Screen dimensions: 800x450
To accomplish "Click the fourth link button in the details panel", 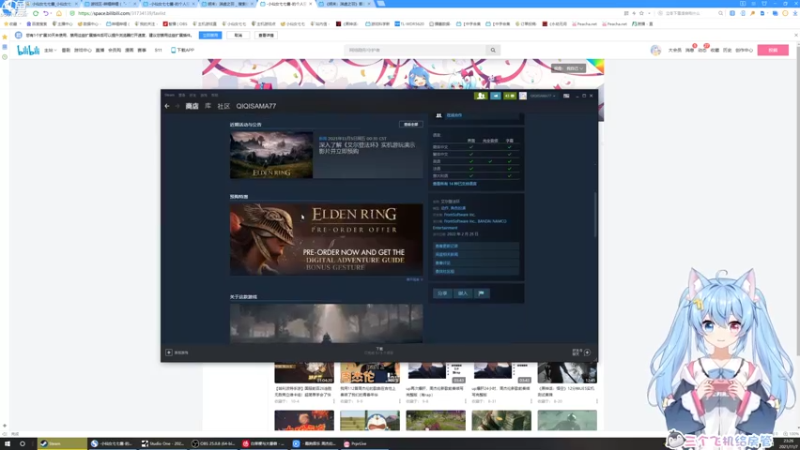I will click(x=476, y=271).
